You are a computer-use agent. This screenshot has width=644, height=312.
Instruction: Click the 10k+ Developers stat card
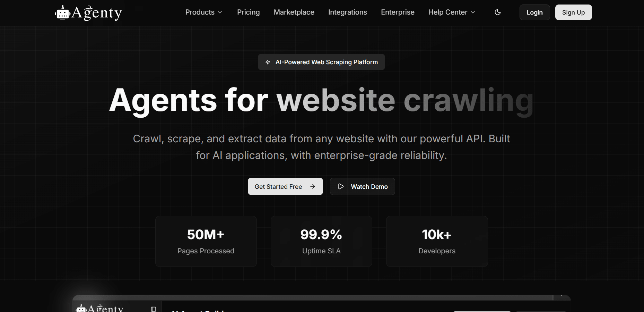(x=437, y=242)
